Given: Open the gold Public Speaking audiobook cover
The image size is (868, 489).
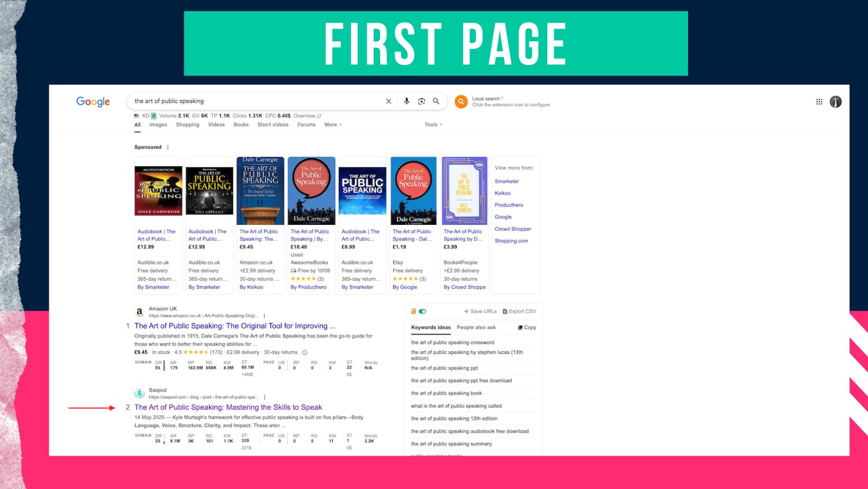Looking at the screenshot, I should tap(210, 191).
